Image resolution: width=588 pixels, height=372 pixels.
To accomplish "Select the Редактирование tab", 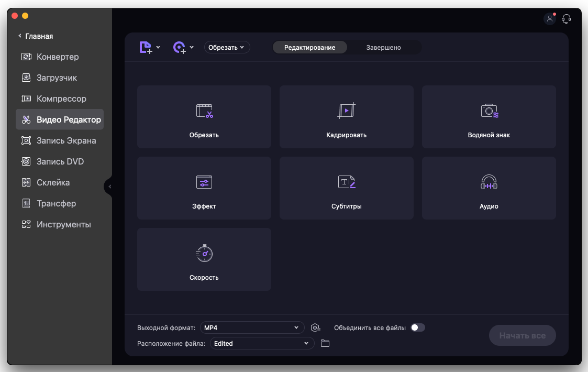I will tap(309, 48).
